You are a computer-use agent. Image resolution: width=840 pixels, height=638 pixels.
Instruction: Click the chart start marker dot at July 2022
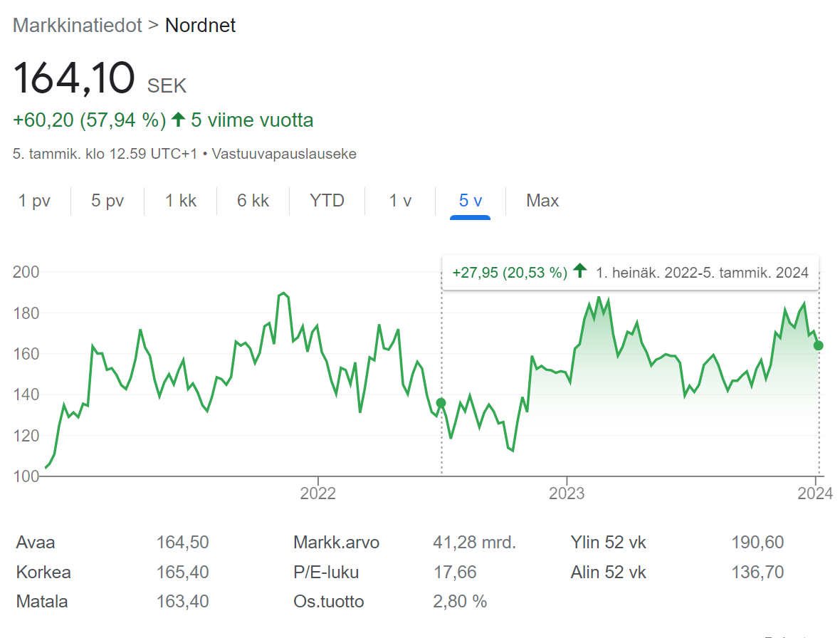pos(441,403)
